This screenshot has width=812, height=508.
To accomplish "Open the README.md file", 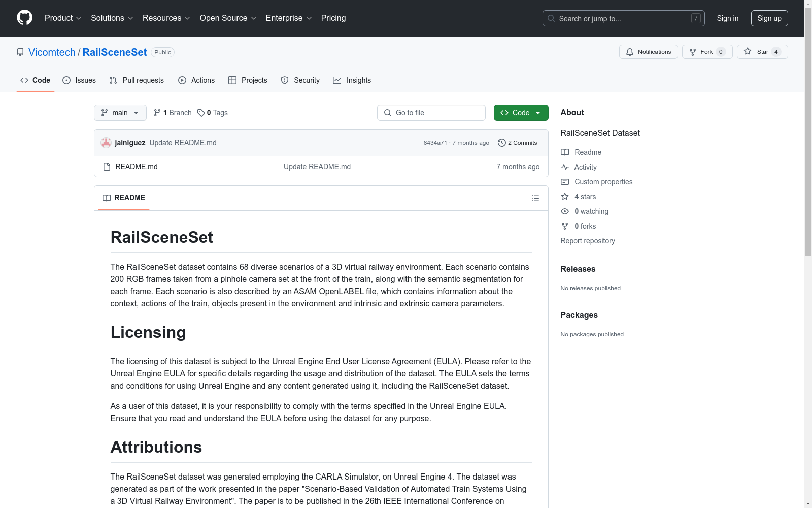I will pyautogui.click(x=137, y=167).
